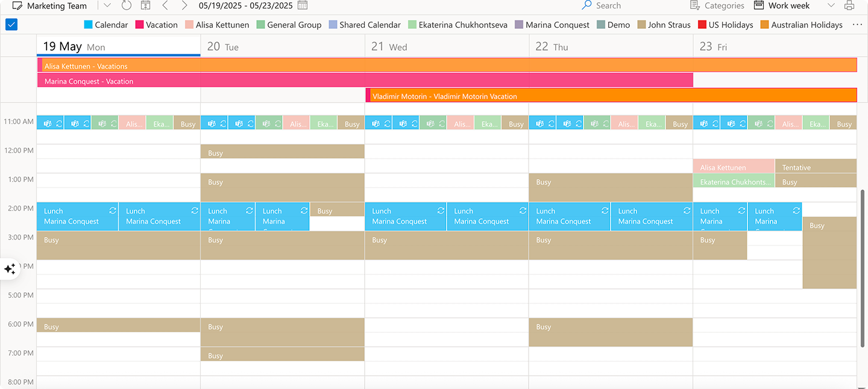The height and width of the screenshot is (389, 868).
Task: Click the forward navigation arrow
Action: pos(184,5)
